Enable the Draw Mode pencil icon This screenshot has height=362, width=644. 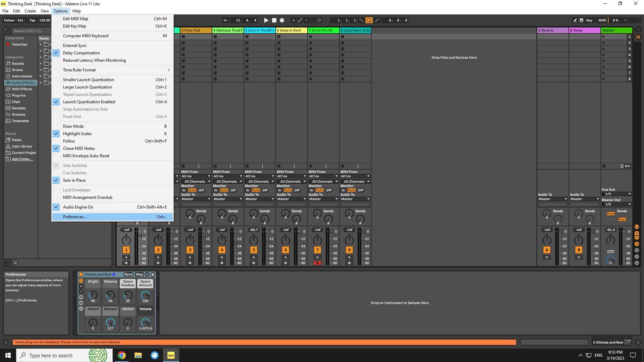[x=575, y=20]
